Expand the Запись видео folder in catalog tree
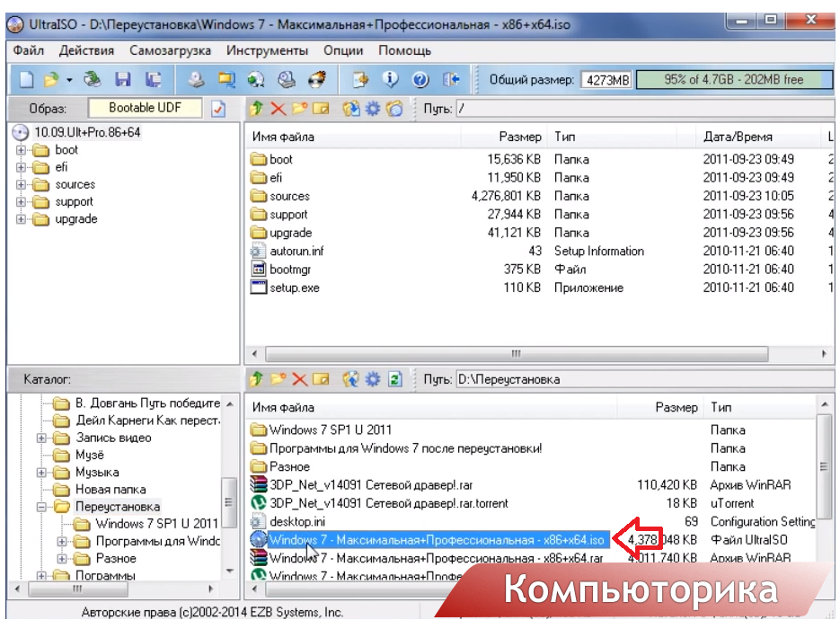The image size is (840, 620). [41, 438]
